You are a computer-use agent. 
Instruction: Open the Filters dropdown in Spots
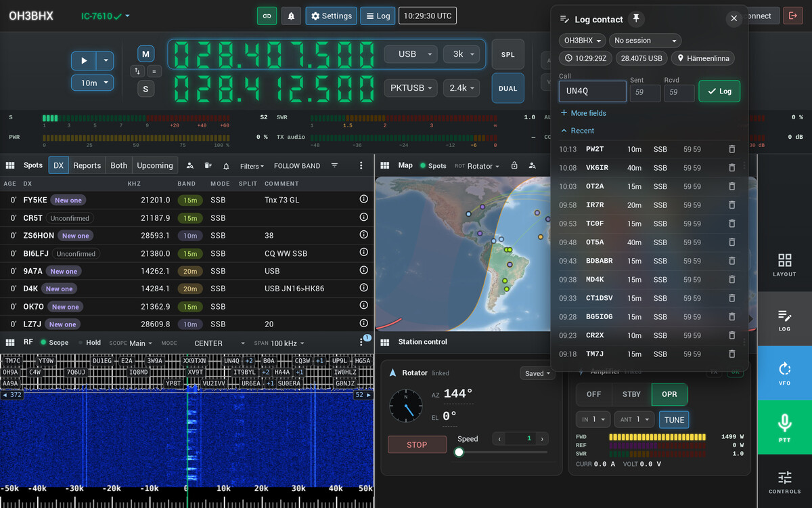click(x=252, y=166)
